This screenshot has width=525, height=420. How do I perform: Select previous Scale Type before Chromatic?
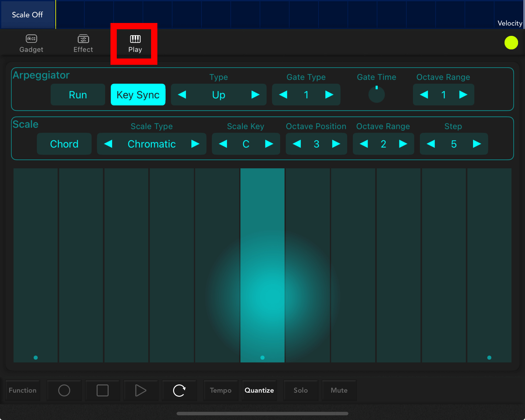[108, 144]
